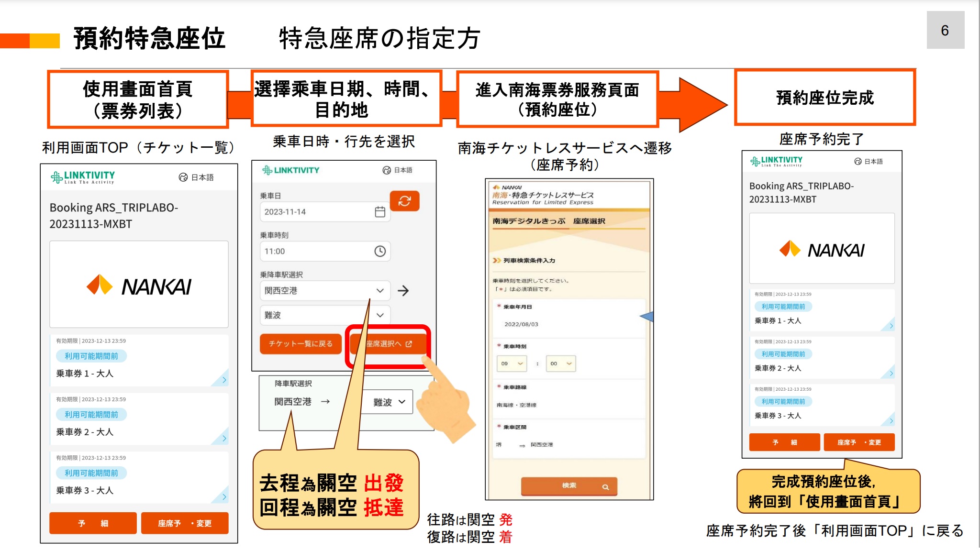The image size is (980, 550).
Task: Click 利用可能期間前 badge on 乗車券 3 in left screen
Action: pyautogui.click(x=91, y=473)
